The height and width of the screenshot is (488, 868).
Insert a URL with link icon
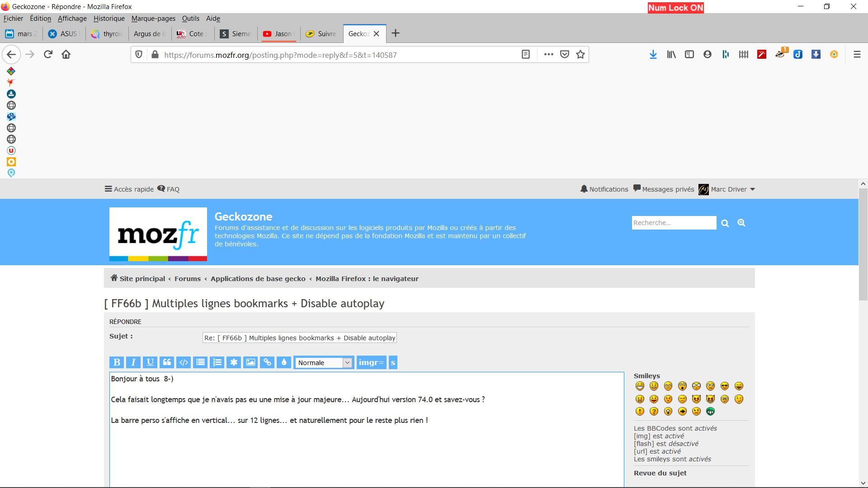267,362
